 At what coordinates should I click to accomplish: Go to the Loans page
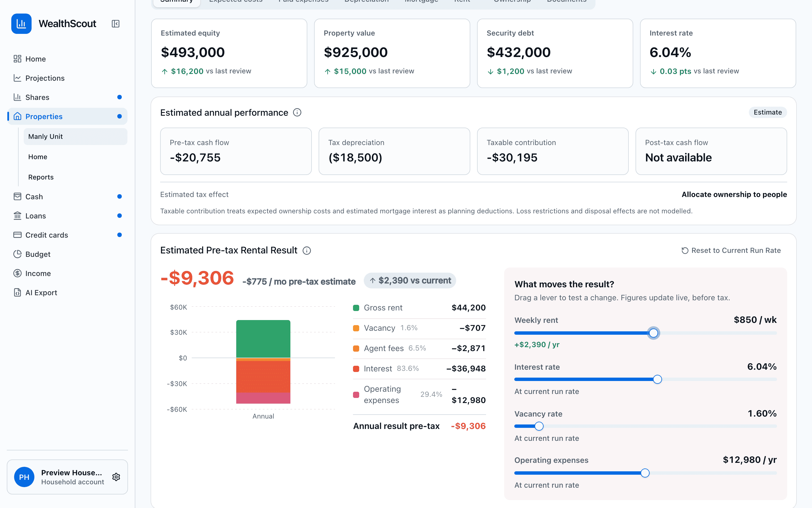(67, 216)
